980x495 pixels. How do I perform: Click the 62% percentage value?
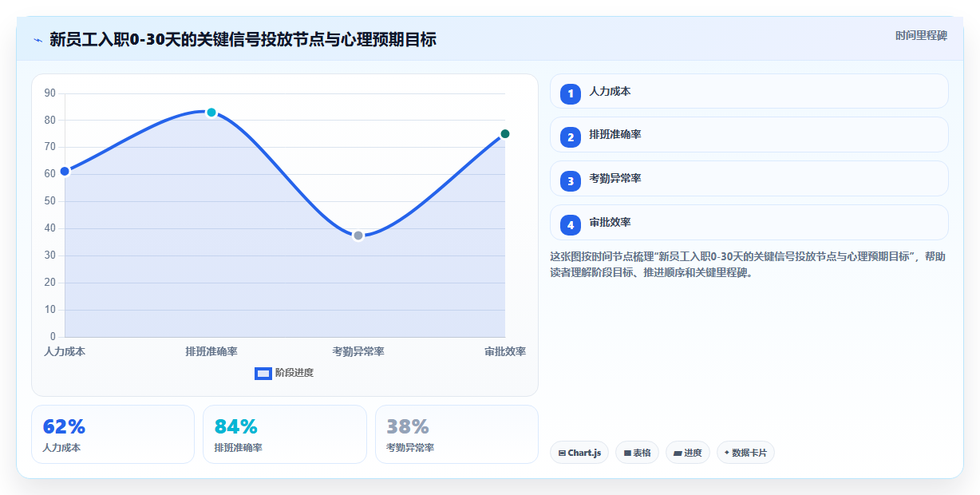click(64, 427)
